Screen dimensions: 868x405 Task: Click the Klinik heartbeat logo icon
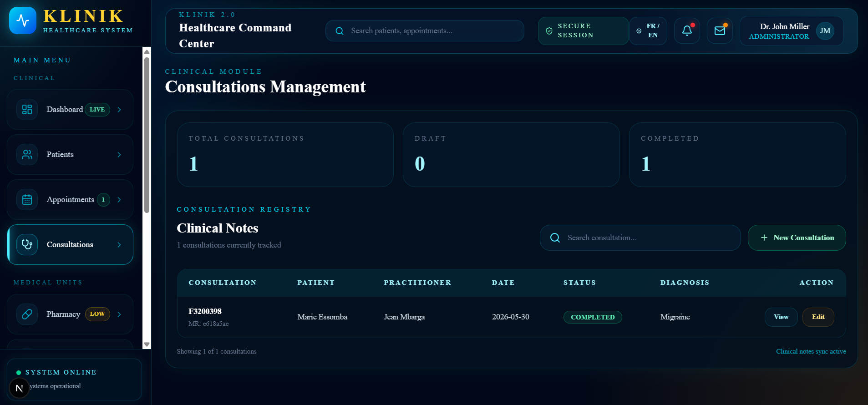tap(23, 20)
